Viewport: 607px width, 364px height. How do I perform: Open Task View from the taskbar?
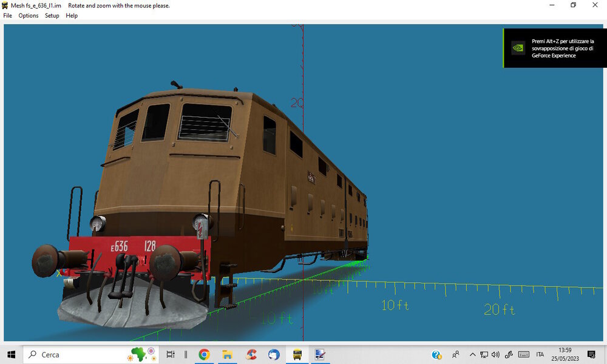pos(171,354)
